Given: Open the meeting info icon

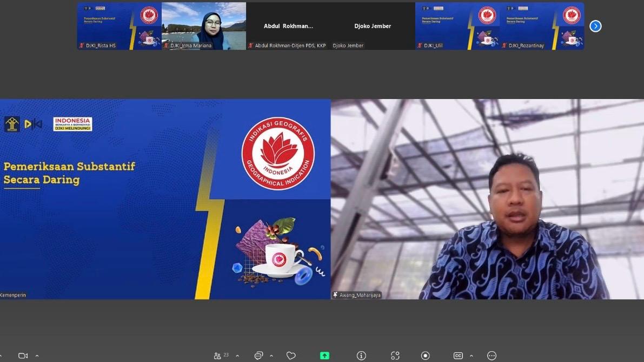Looking at the screenshot, I should (361, 356).
